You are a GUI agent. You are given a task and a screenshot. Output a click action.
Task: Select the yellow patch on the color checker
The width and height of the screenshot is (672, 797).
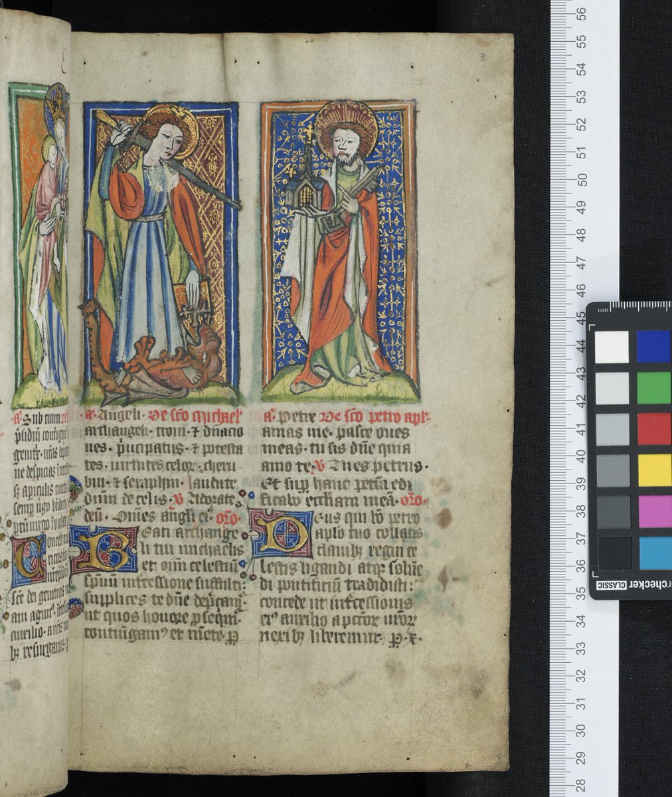pos(654,470)
